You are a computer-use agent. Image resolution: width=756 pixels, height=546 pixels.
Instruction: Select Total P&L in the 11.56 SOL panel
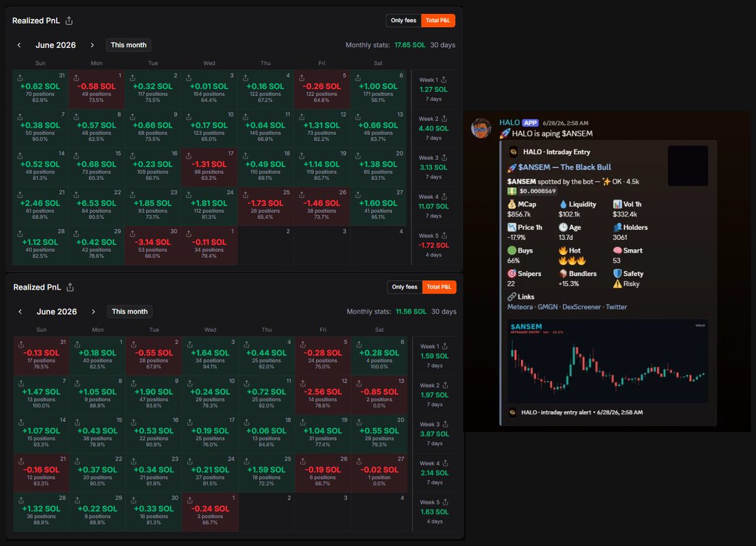439,287
